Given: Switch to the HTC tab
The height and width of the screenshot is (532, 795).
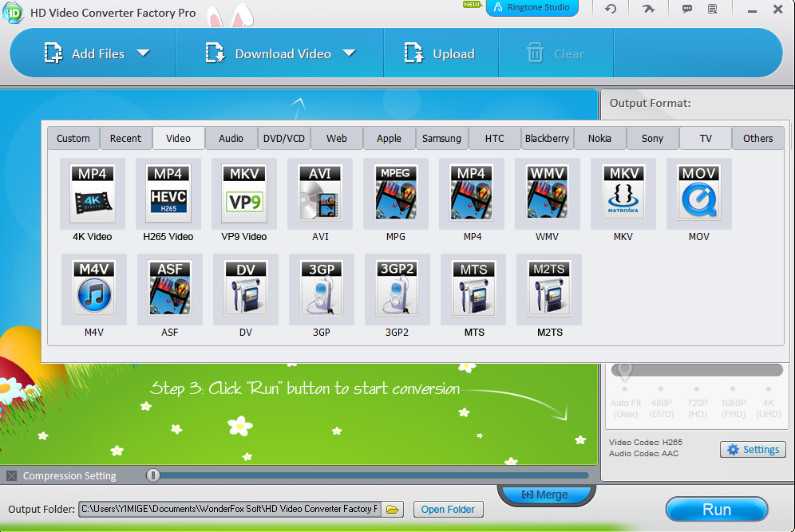Looking at the screenshot, I should coord(494,138).
